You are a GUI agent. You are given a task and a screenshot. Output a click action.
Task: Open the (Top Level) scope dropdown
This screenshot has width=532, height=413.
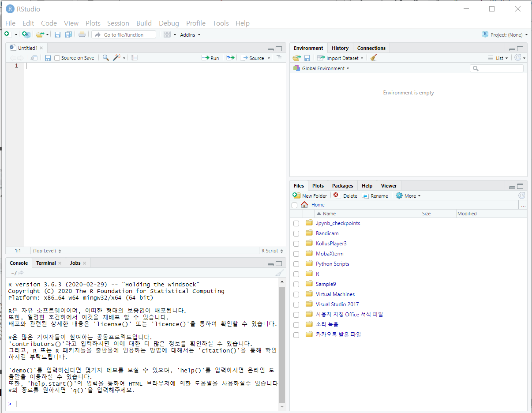pyautogui.click(x=47, y=251)
